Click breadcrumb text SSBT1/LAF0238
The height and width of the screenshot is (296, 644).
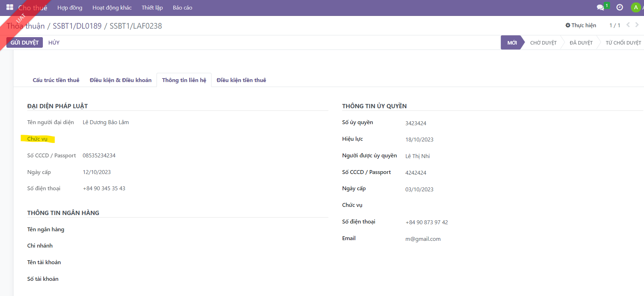click(x=136, y=26)
